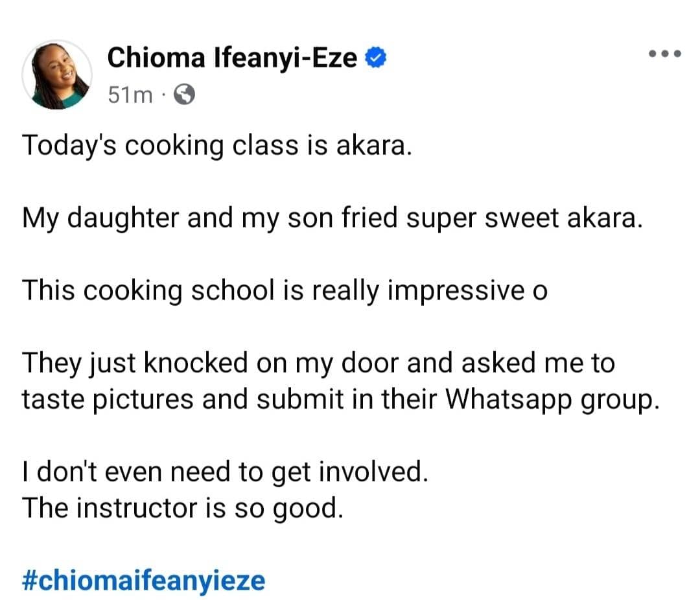
Task: Click the line starting "They just knocked"
Action: tap(318, 363)
